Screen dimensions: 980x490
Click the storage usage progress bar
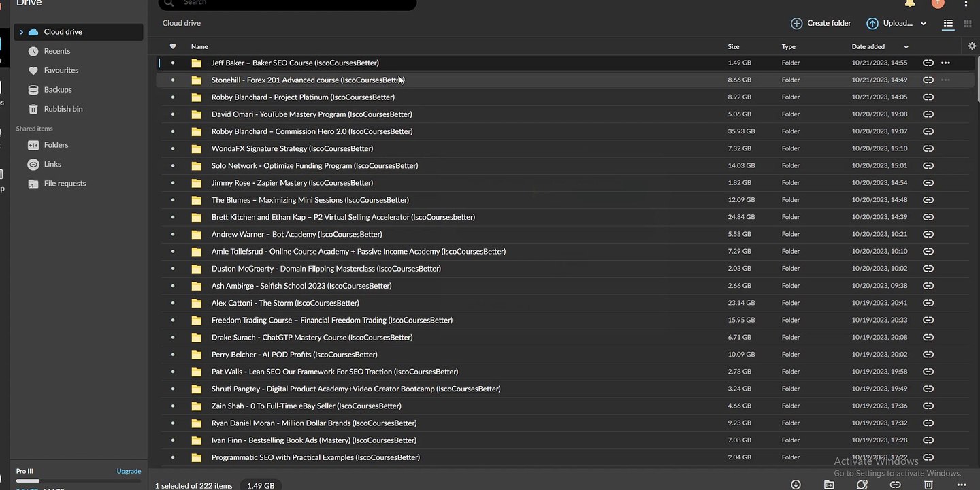78,481
